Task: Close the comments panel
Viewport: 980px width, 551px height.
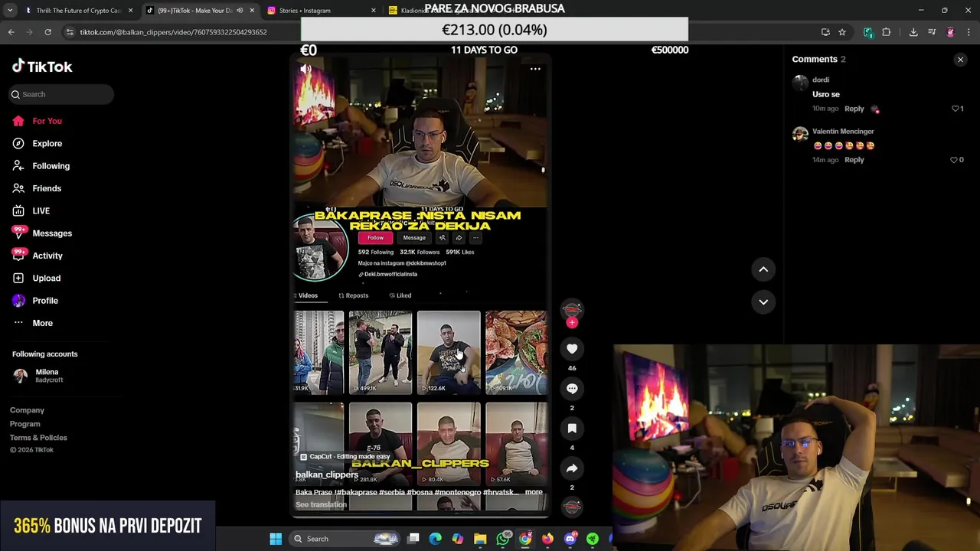Action: (960, 60)
